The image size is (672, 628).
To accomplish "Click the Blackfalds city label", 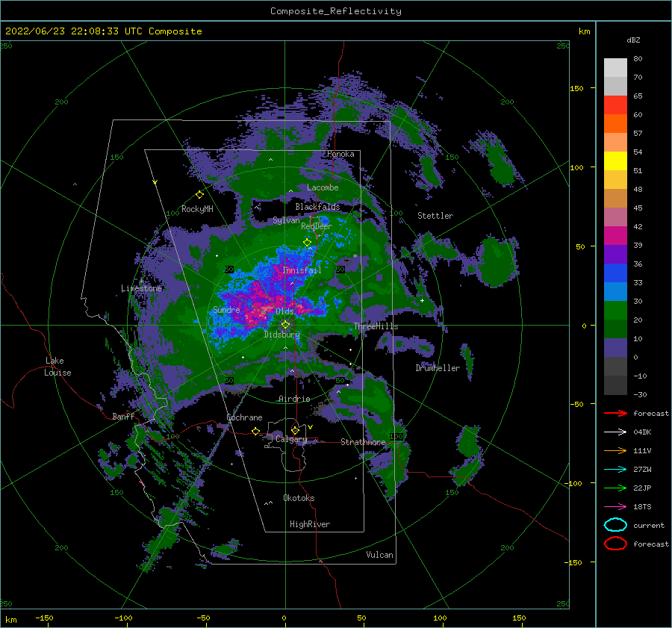I will pyautogui.click(x=317, y=207).
